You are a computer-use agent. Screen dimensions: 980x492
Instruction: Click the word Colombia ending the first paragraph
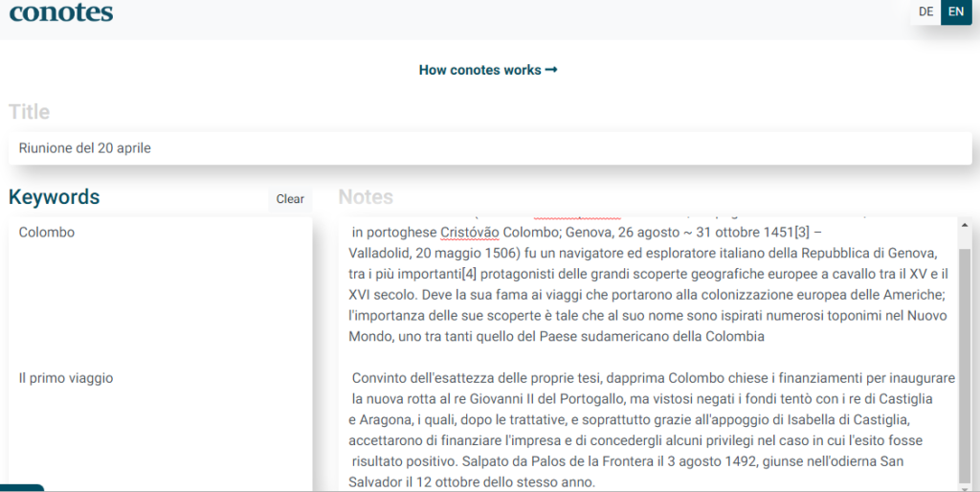735,336
